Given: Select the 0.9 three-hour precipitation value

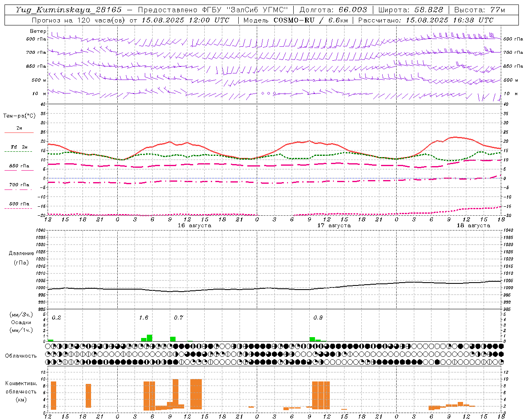Looking at the screenshot, I should [x=318, y=317].
